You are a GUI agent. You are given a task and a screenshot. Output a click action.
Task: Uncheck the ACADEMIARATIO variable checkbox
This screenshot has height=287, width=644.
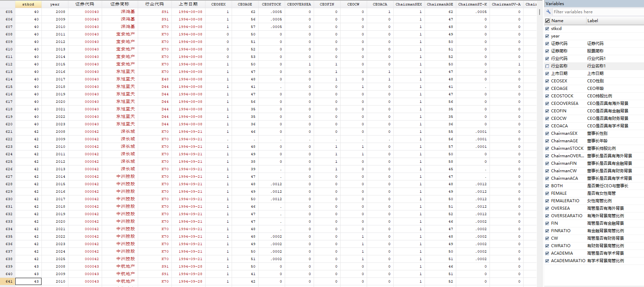point(547,261)
